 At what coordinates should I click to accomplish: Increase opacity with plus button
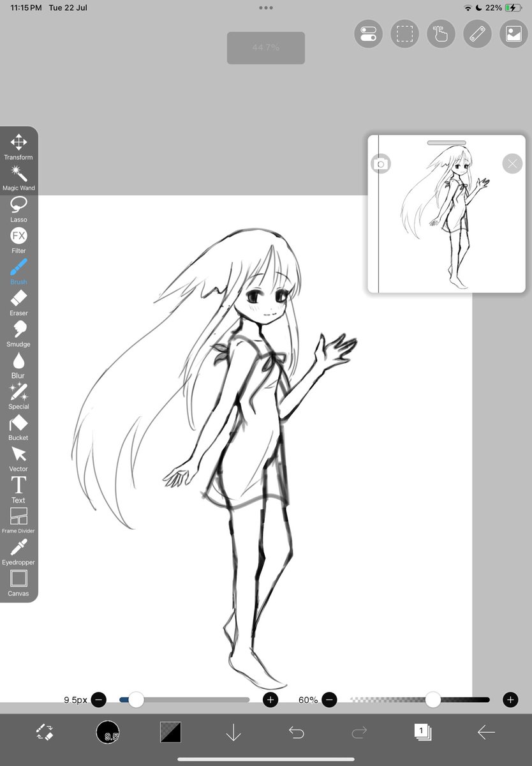point(510,700)
